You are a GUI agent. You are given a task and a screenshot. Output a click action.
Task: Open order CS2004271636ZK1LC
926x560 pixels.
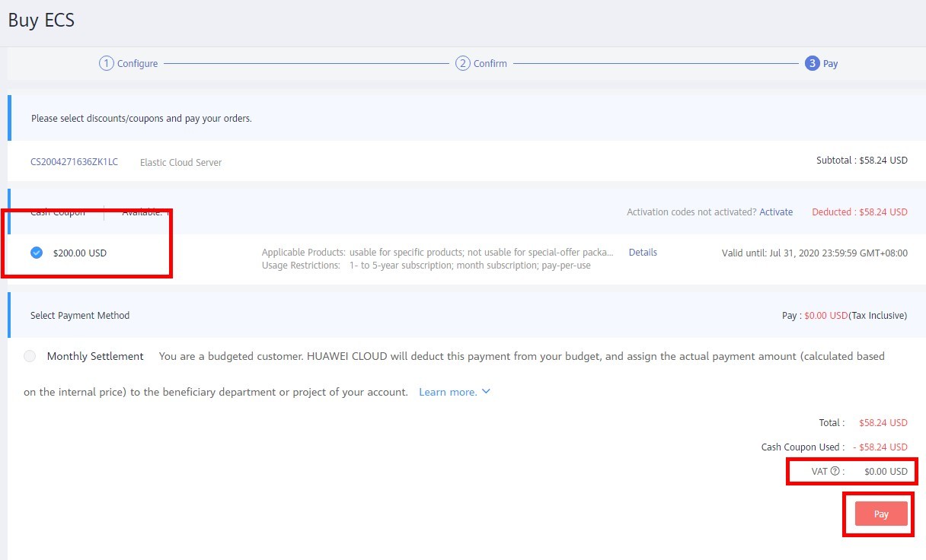(73, 161)
